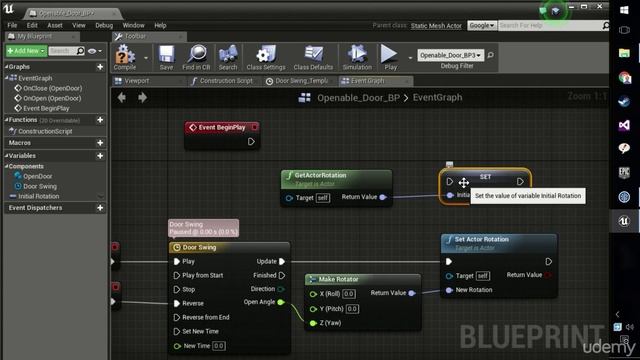Click the magnifier beside debug filter
The image size is (640, 360).
click(x=491, y=55)
